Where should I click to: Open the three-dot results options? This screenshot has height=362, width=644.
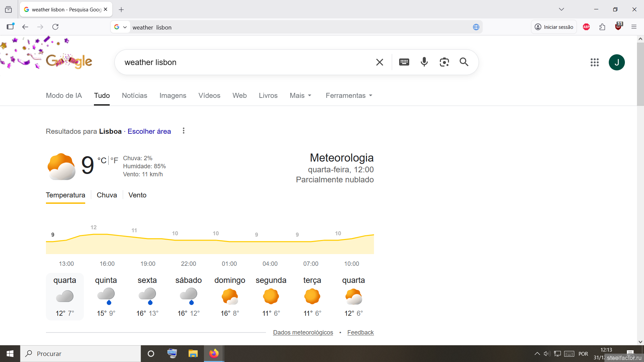183,131
